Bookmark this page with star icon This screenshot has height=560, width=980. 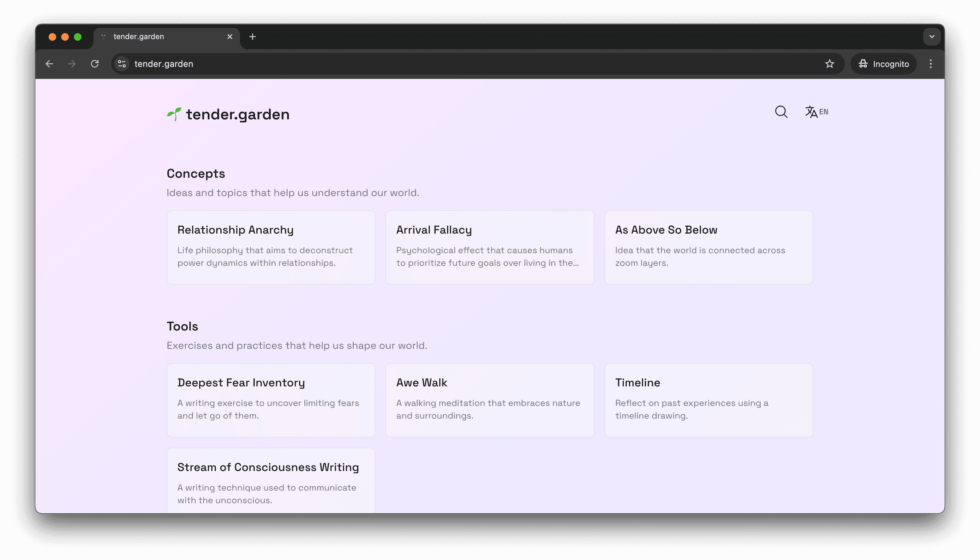(829, 64)
